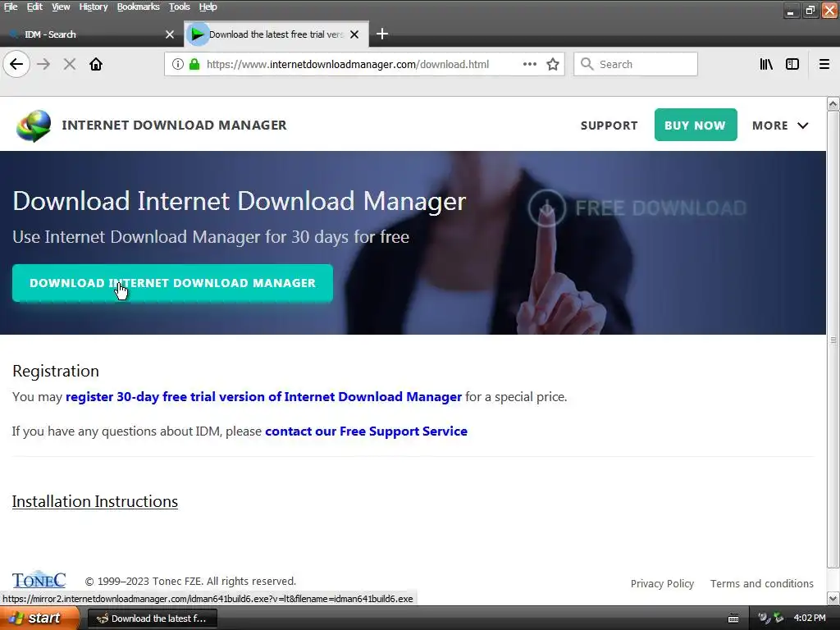
Task: Open the Tools menu
Action: pyautogui.click(x=180, y=7)
